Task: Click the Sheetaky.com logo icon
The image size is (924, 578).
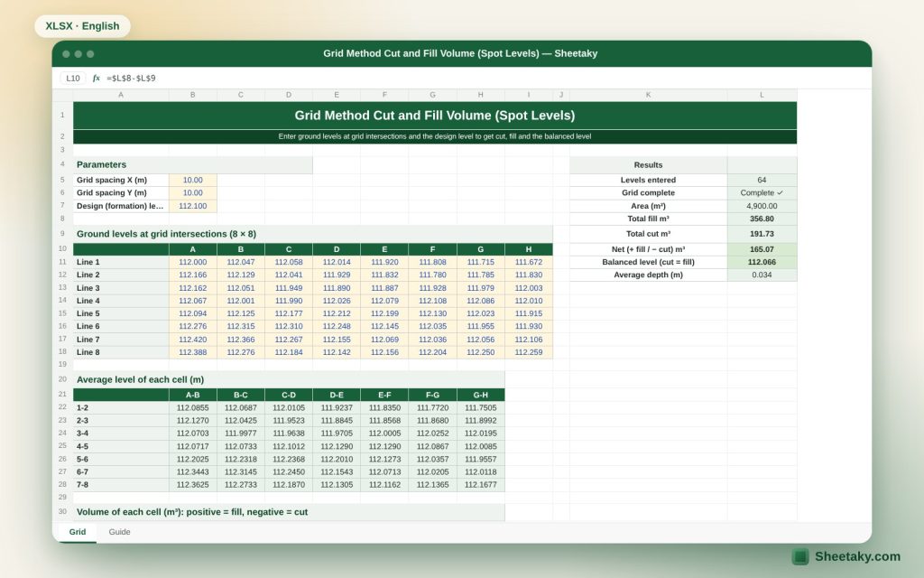Action: [799, 556]
